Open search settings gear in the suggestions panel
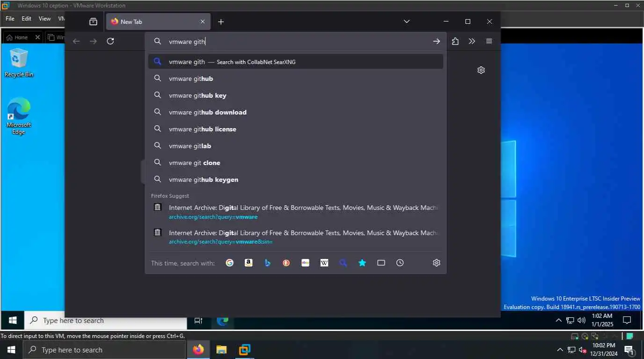This screenshot has width=644, height=359. tap(437, 263)
